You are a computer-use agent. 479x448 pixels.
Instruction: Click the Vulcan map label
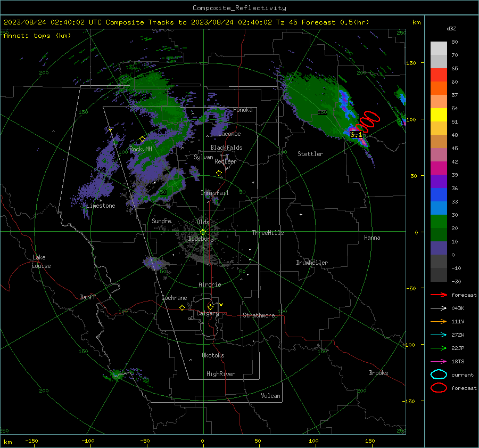(270, 396)
